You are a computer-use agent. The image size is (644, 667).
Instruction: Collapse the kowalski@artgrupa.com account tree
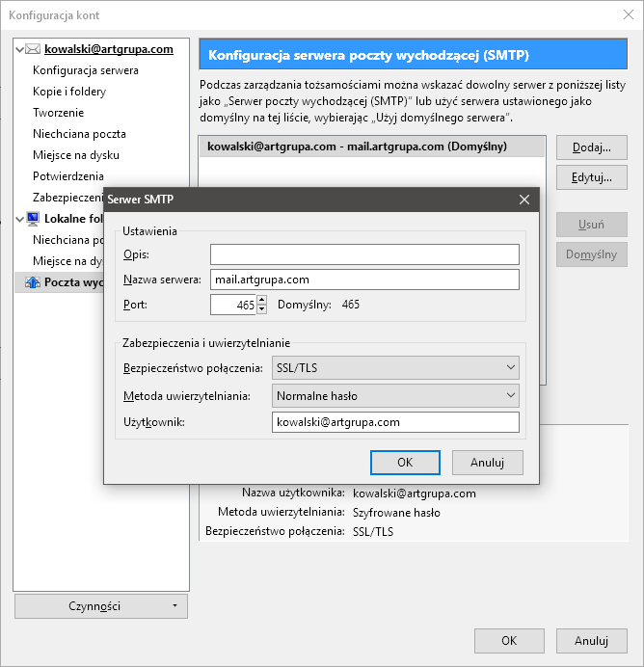click(19, 50)
